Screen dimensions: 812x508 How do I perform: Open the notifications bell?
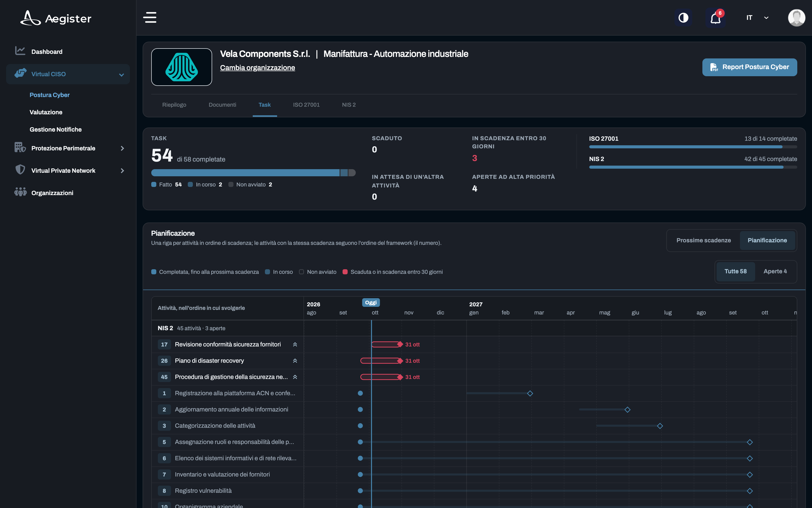tap(715, 18)
